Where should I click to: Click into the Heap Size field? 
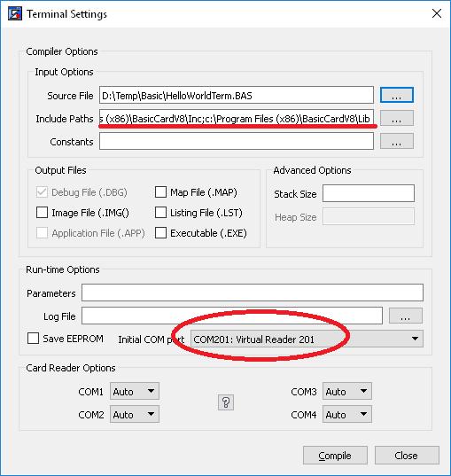coord(369,216)
